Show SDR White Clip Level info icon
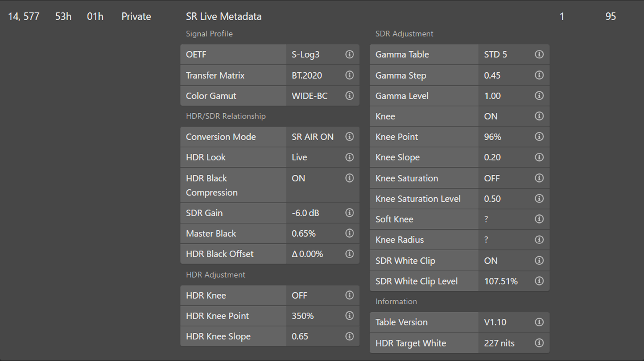Viewport: 644px width, 361px height. click(539, 281)
